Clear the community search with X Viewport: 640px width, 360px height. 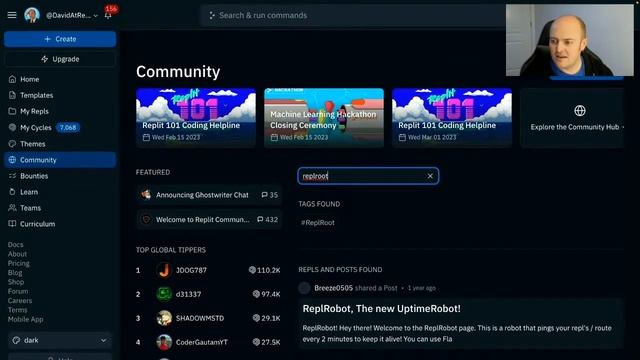pyautogui.click(x=430, y=176)
